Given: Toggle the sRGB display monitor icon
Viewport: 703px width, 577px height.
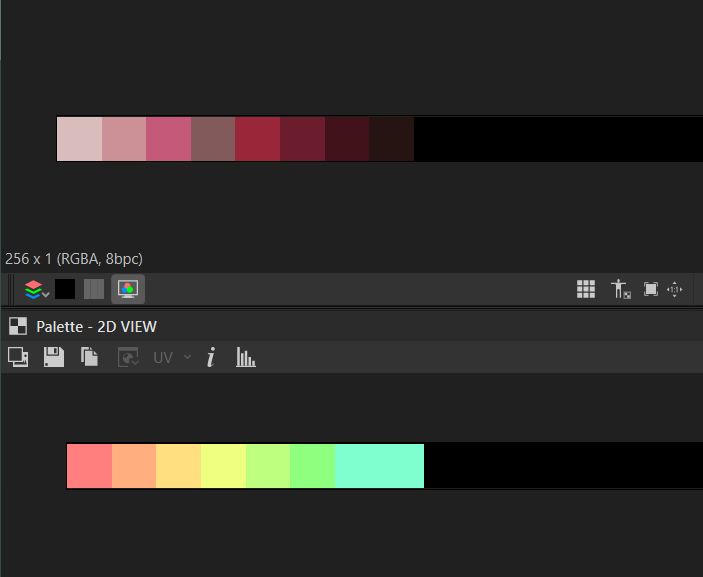Looking at the screenshot, I should 128,289.
